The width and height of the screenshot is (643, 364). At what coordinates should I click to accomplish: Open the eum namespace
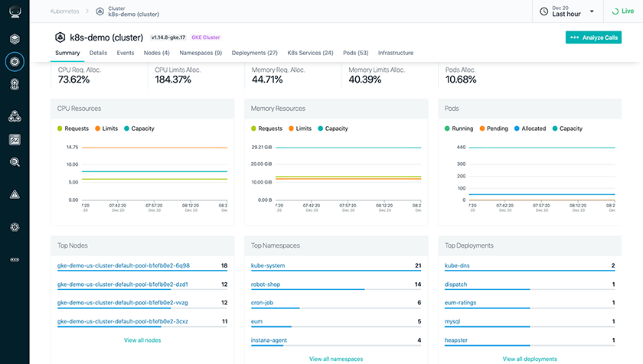[256, 321]
